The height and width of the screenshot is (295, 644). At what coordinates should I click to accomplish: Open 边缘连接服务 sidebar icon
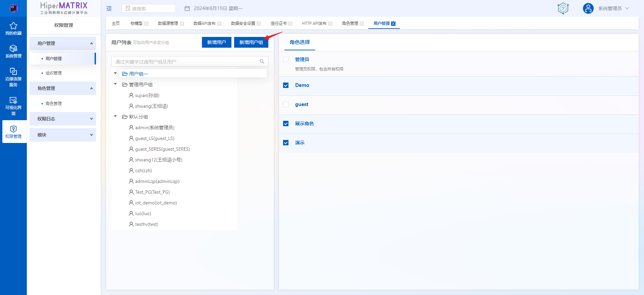13,71
